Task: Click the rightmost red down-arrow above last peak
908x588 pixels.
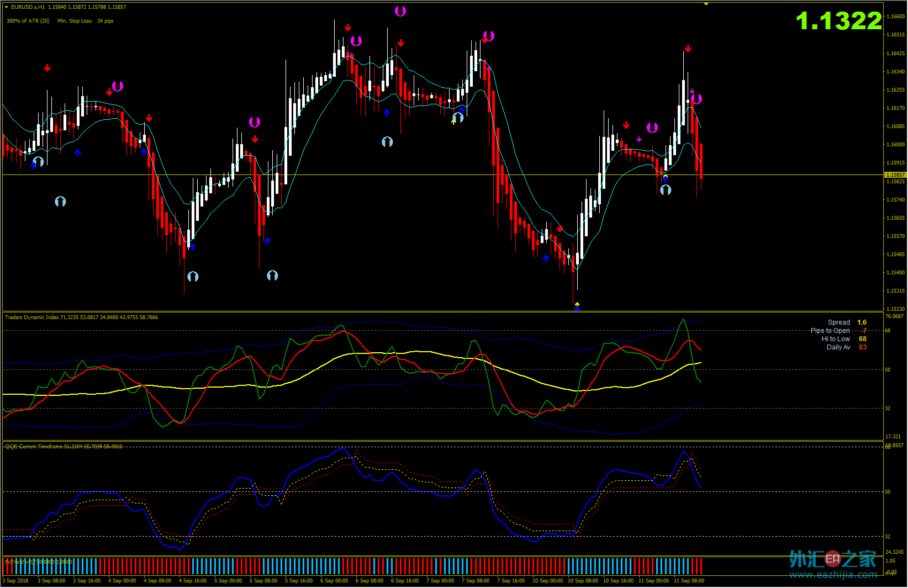Action: [x=688, y=49]
